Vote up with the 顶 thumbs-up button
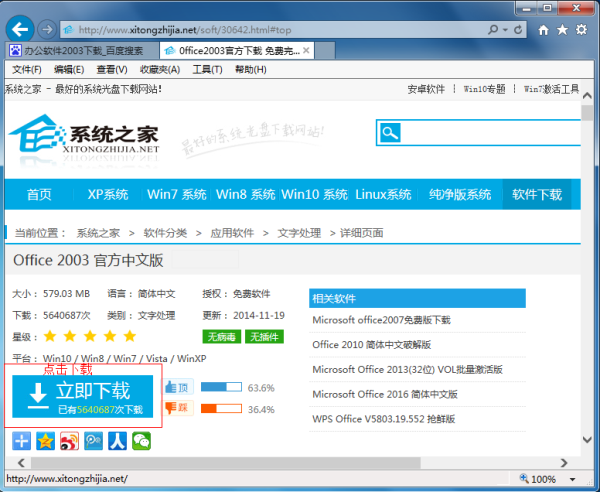This screenshot has height=492, width=600. click(178, 387)
